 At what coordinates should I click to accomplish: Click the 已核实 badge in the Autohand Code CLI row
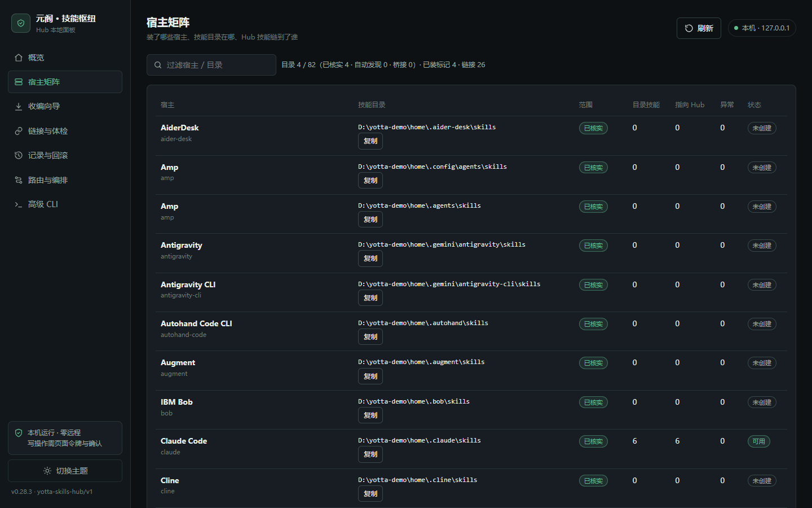[593, 324]
